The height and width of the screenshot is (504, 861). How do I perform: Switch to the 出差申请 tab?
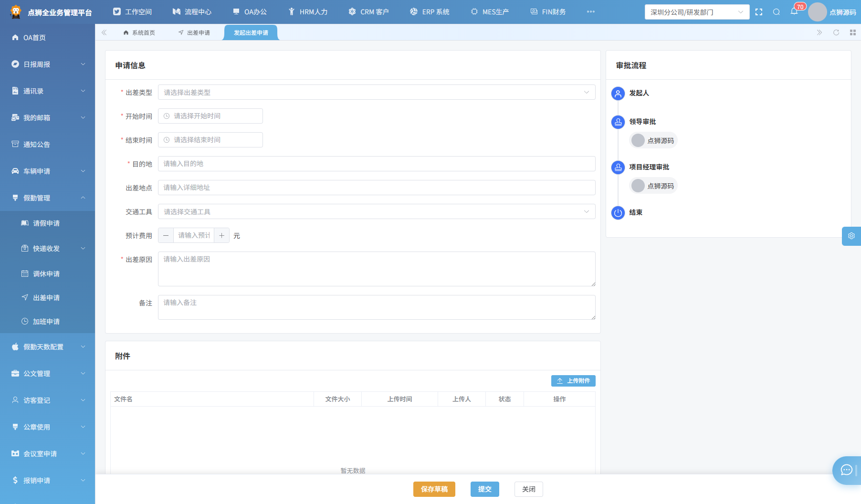tap(194, 32)
